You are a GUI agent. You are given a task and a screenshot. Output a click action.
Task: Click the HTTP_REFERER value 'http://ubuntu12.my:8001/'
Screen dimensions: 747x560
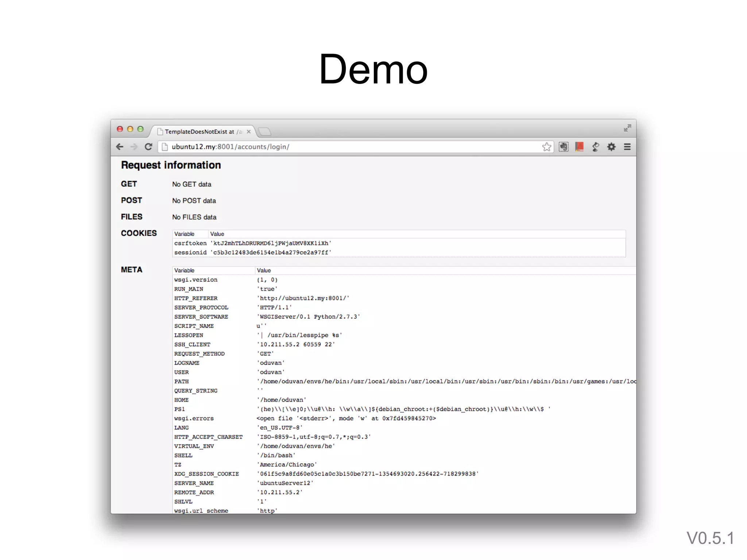[303, 298]
